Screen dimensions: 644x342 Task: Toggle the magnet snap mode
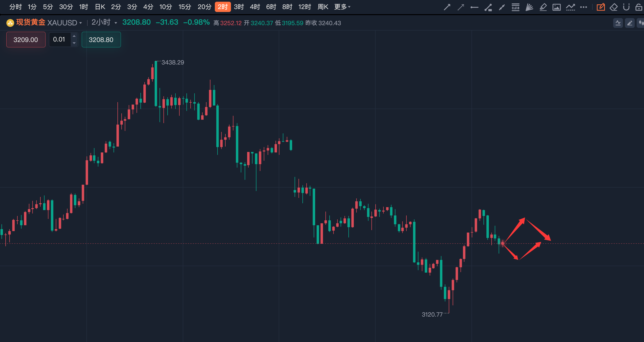pos(626,7)
